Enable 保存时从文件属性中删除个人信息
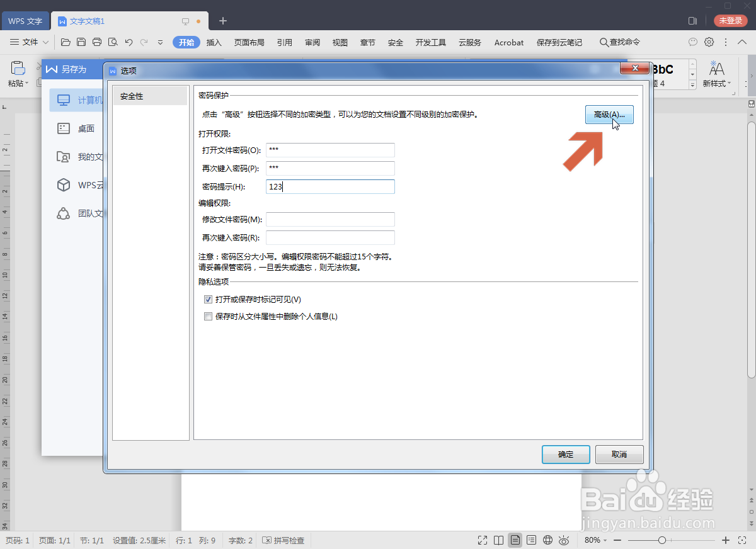Screen dimensions: 756x549 coord(208,317)
